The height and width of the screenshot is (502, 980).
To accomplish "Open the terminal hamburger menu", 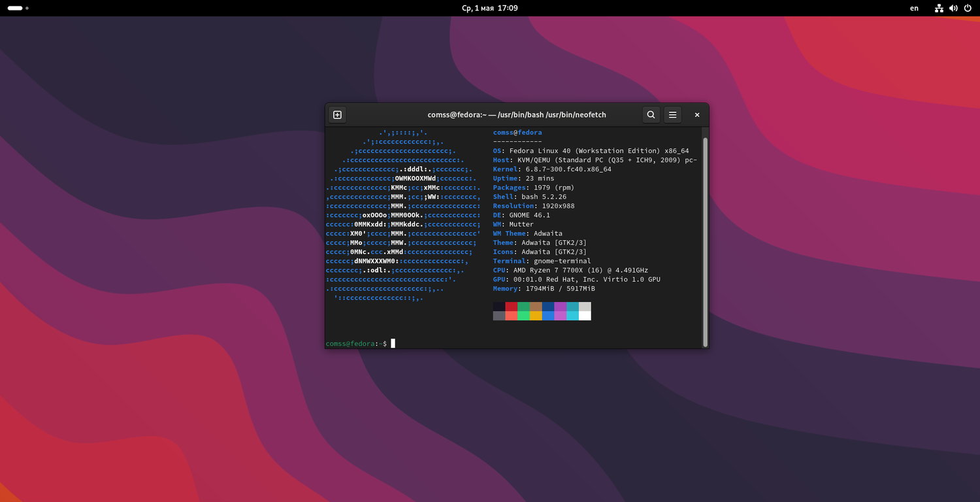I will pyautogui.click(x=672, y=115).
